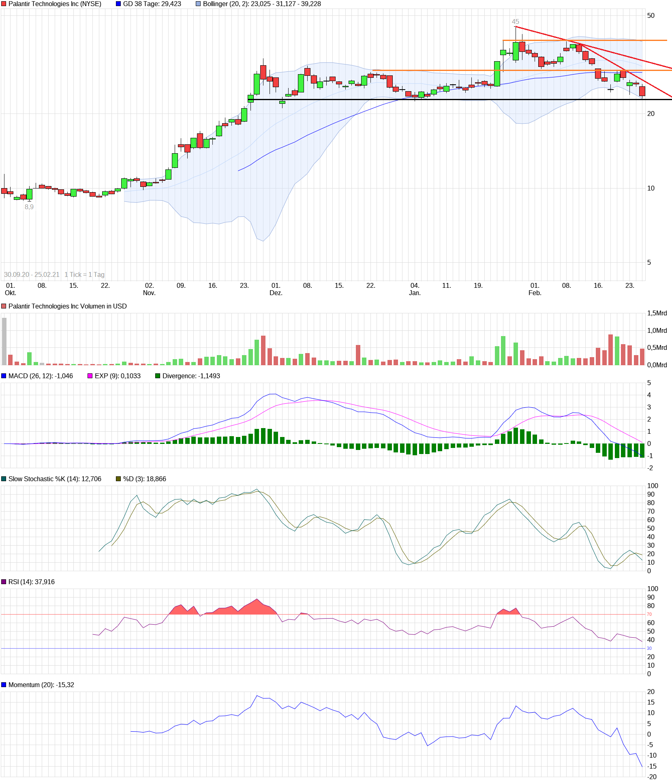Click the olive %D (3) legend swatch
This screenshot has width=672, height=784.
pyautogui.click(x=118, y=479)
